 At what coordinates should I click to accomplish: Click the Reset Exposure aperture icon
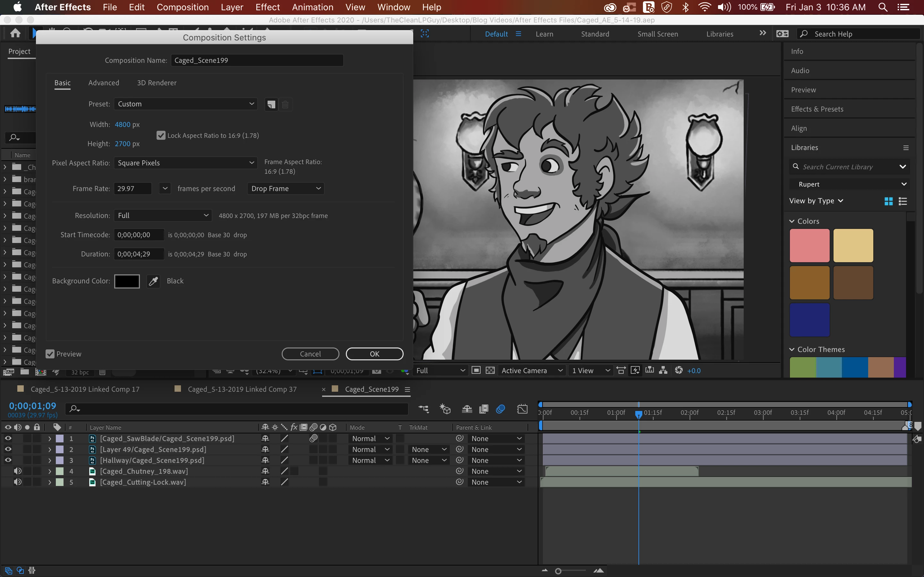(x=679, y=370)
